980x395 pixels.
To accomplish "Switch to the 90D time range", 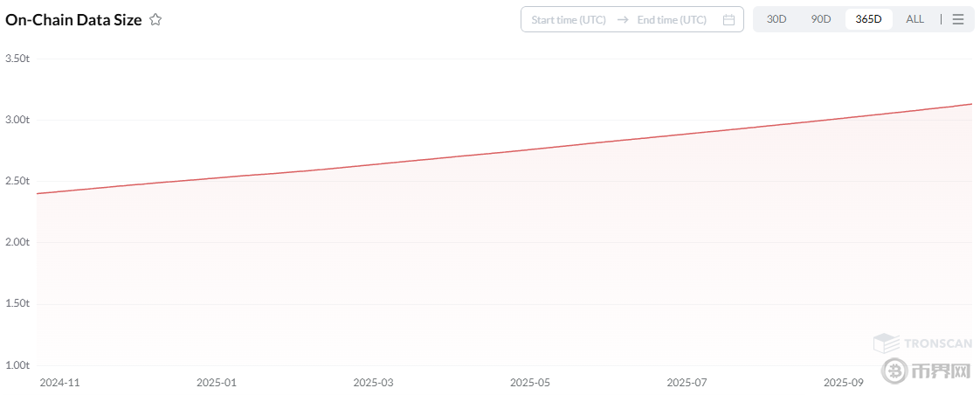I will tap(821, 19).
